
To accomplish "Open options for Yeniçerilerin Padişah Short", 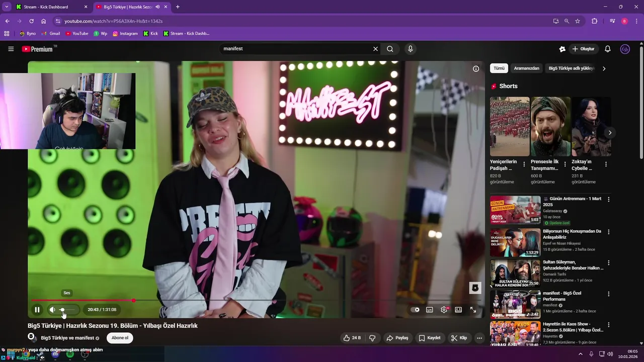I will pos(524,164).
